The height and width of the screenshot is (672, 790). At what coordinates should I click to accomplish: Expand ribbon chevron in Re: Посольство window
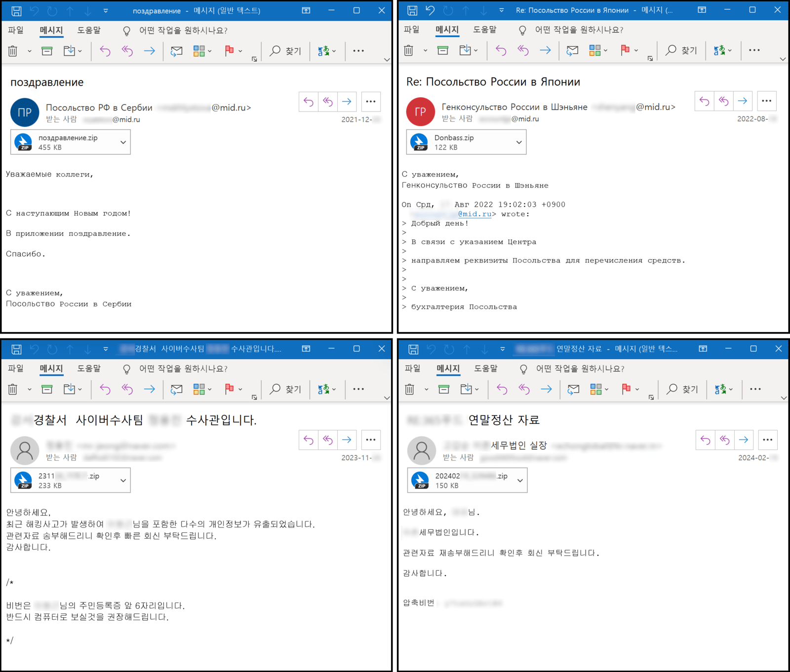pos(783,59)
